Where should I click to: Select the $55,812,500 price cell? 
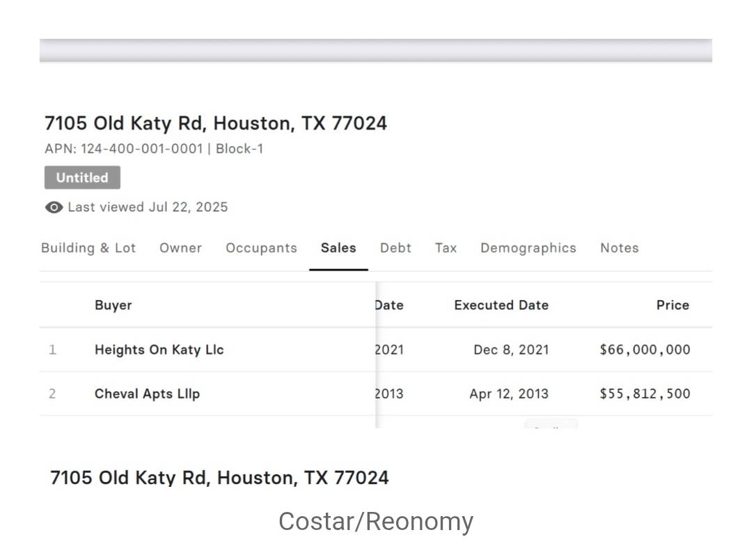coord(645,394)
